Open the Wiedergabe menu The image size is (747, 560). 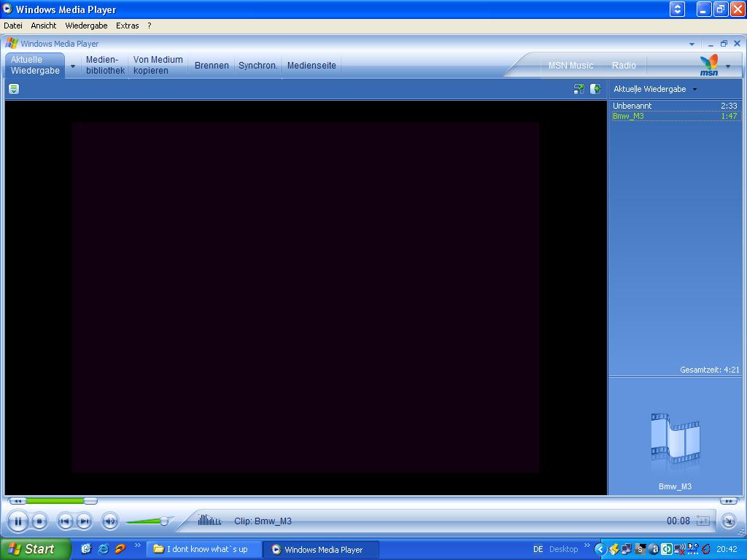(x=86, y=26)
